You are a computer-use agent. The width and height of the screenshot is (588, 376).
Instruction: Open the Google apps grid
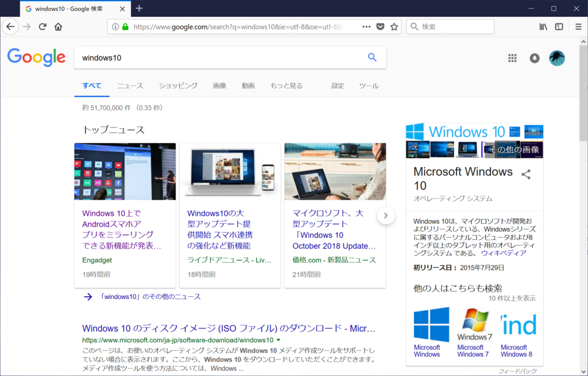point(512,58)
